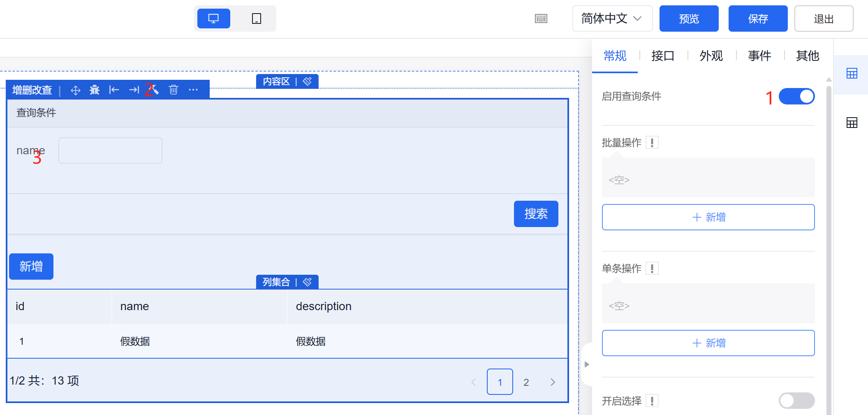The width and height of the screenshot is (868, 415).
Task: Click into the name query input field
Action: [110, 151]
